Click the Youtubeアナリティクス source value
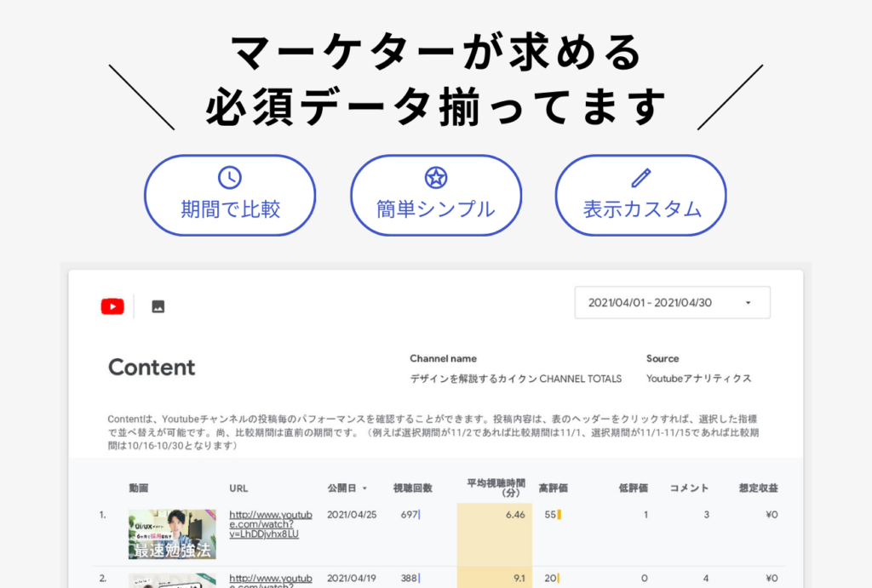The width and height of the screenshot is (872, 588). click(698, 379)
